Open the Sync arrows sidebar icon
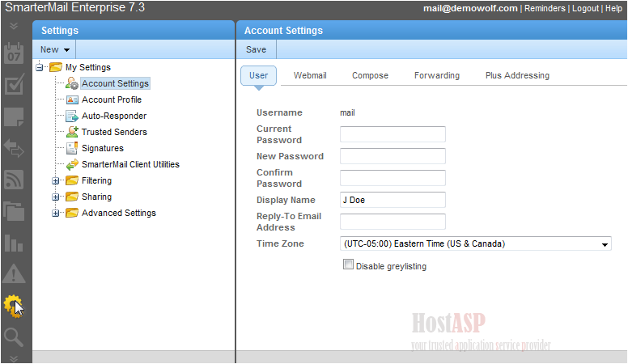The width and height of the screenshot is (628, 364). (x=14, y=148)
